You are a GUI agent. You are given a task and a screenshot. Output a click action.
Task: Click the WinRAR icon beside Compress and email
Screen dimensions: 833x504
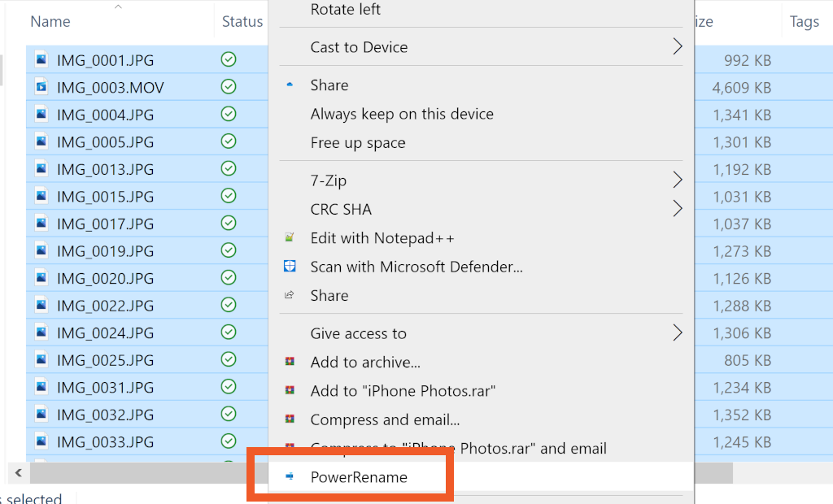(289, 420)
